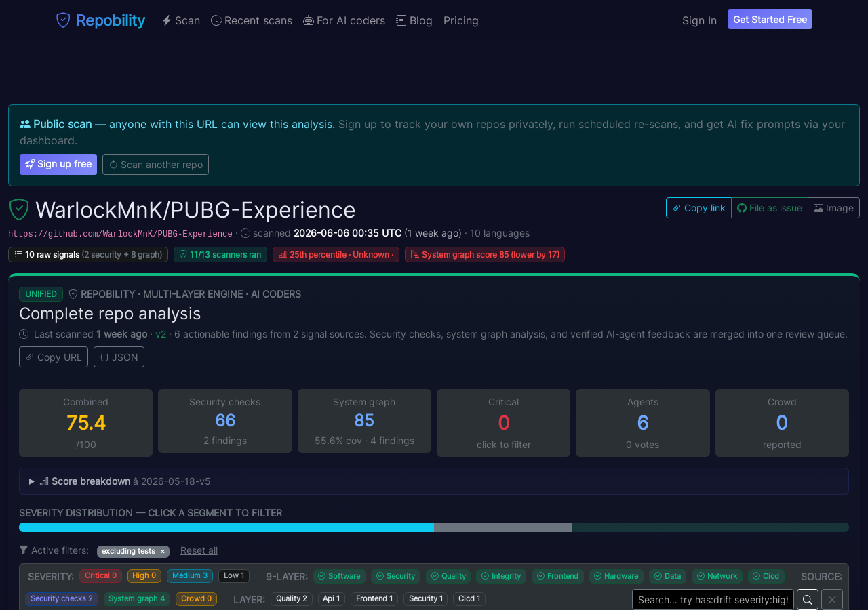Click the JSON export button

(119, 357)
